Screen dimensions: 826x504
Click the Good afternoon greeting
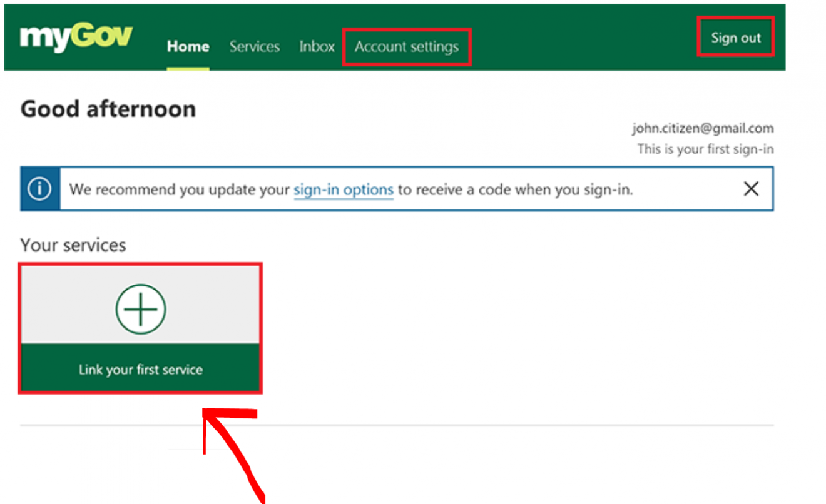tap(108, 108)
